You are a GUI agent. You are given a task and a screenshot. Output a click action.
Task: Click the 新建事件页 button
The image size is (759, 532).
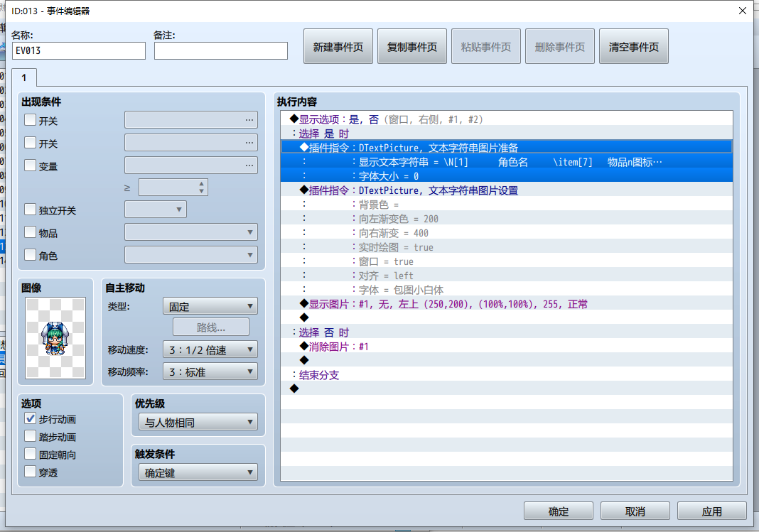[338, 46]
